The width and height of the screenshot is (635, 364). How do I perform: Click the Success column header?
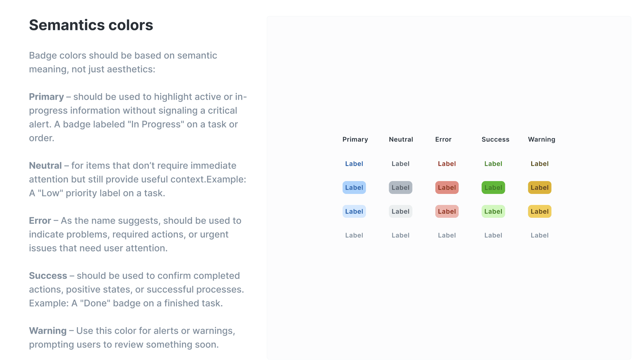(x=495, y=139)
